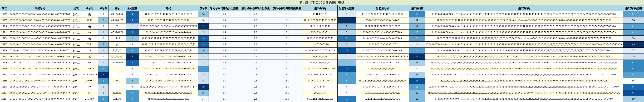Click current warm numbers 03,15,16,22,28,52,66,78
Viewport: 644px width, 102px height.
click(382, 69)
